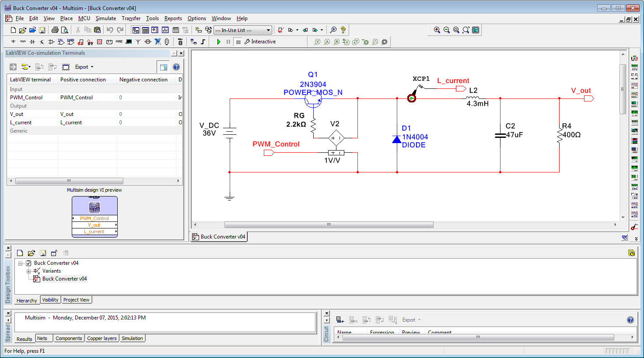
Task: Select the Buck Converter v04 sheet tab
Action: click(219, 237)
